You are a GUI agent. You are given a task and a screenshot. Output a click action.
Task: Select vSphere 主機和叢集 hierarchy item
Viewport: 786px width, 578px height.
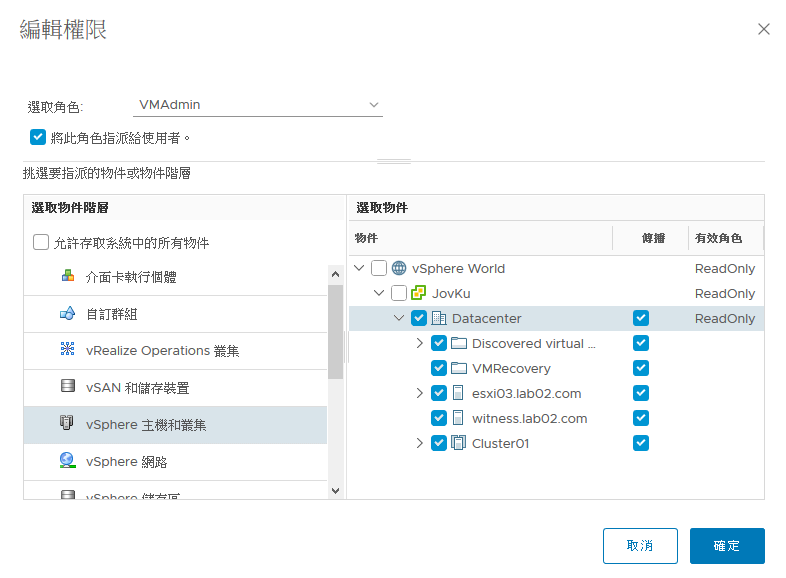point(175,425)
